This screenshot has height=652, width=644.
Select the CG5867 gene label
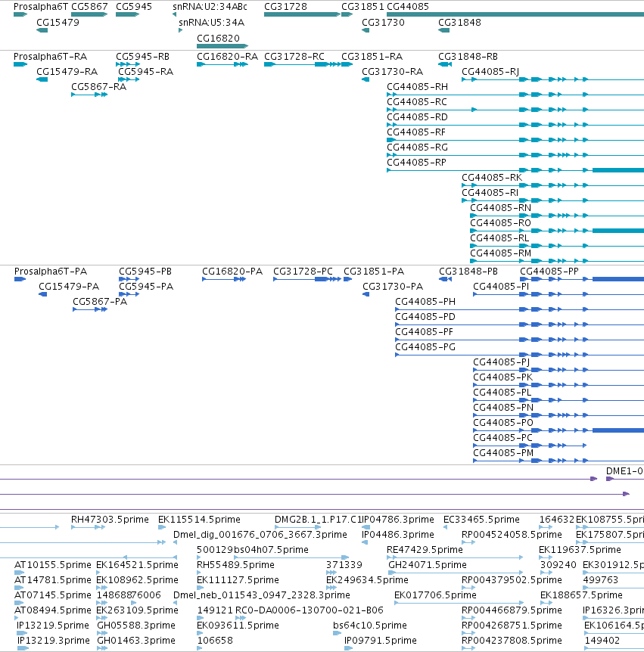(89, 7)
